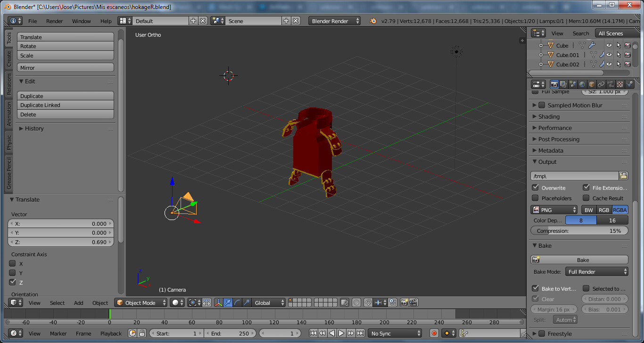Open the Scene properties tab

(x=572, y=84)
